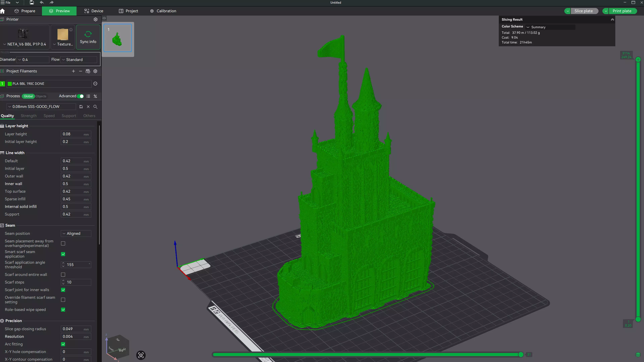Collapse the sidebar panel arrow
The width and height of the screenshot is (644, 362).
[x=104, y=18]
